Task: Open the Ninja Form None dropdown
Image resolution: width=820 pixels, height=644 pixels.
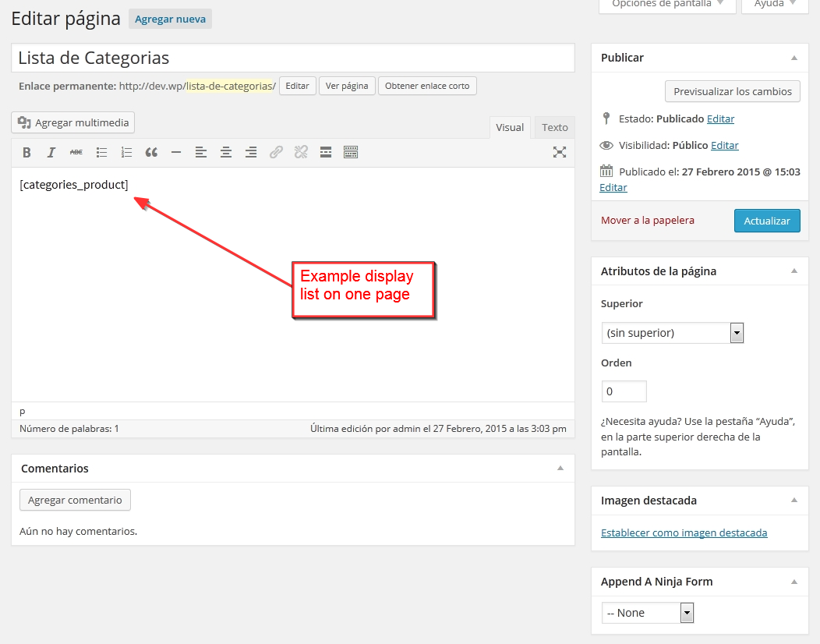Action: pos(648,613)
